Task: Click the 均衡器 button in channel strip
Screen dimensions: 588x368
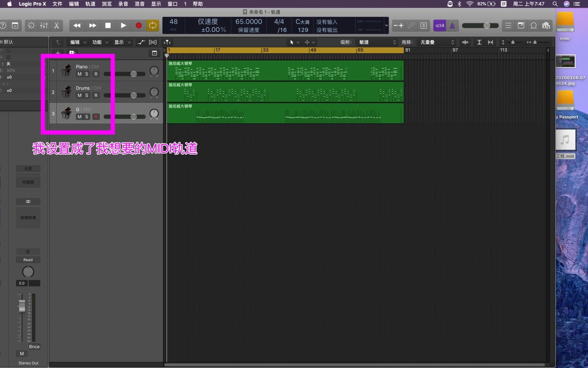Action: [28, 182]
